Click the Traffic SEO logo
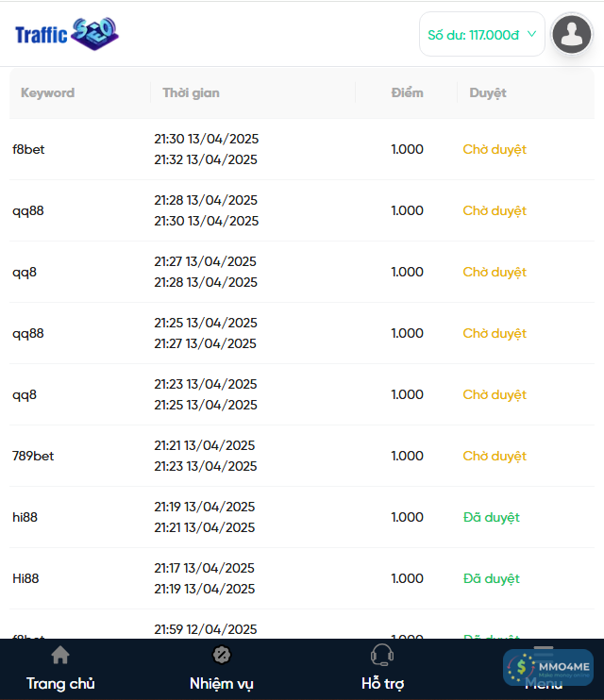Screen dimensions: 604x700 [x=66, y=35]
